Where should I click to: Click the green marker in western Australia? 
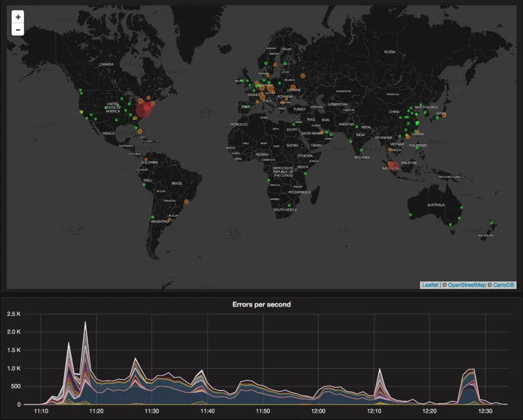tap(410, 215)
